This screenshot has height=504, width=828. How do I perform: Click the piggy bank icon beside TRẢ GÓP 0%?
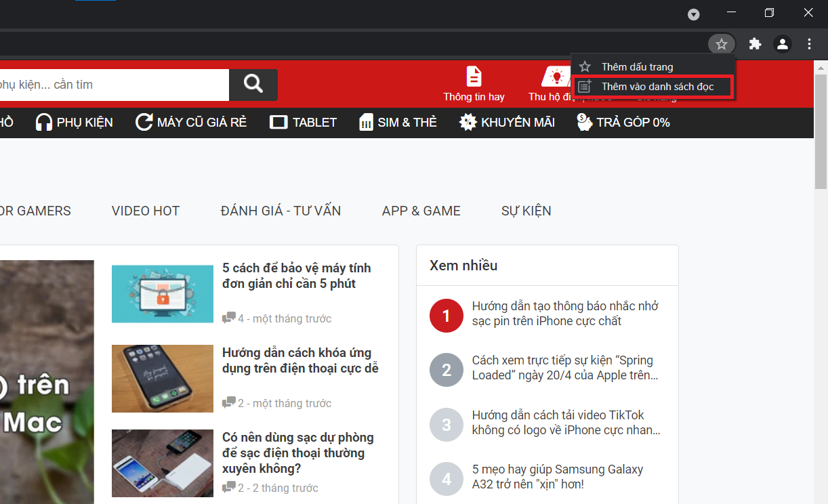(585, 122)
